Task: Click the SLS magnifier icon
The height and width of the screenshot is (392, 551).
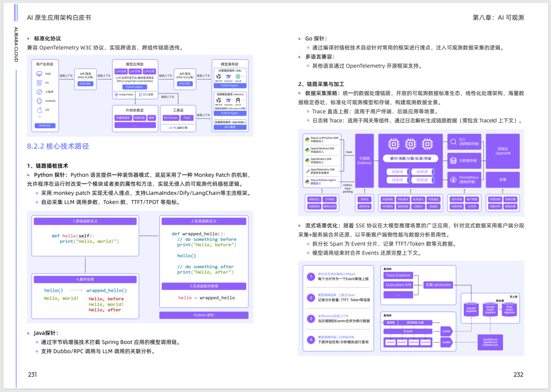Action: [454, 142]
